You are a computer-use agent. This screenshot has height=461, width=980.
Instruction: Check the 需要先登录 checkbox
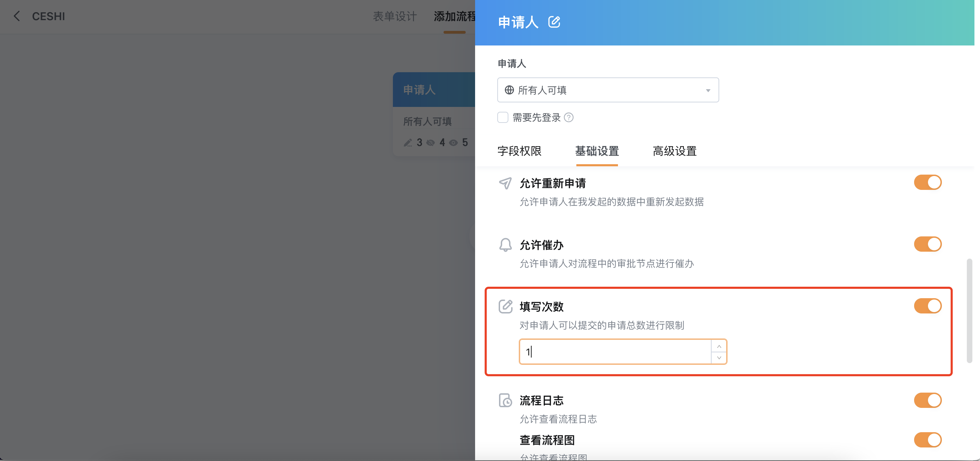pyautogui.click(x=502, y=117)
